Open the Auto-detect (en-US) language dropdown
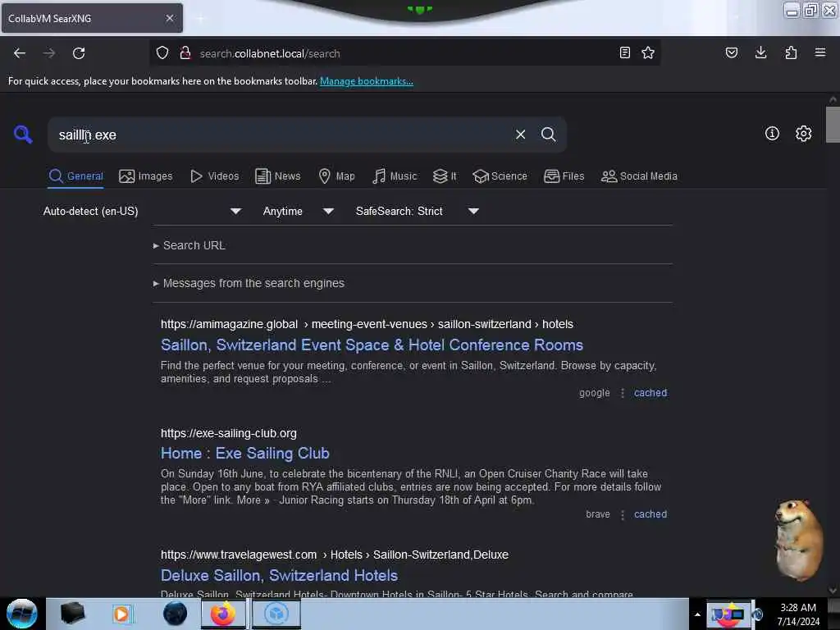Viewport: 840px width, 630px height. 142,211
